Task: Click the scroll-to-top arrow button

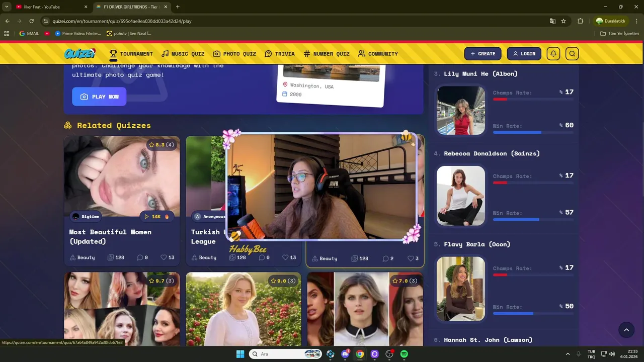Action: pyautogui.click(x=626, y=330)
